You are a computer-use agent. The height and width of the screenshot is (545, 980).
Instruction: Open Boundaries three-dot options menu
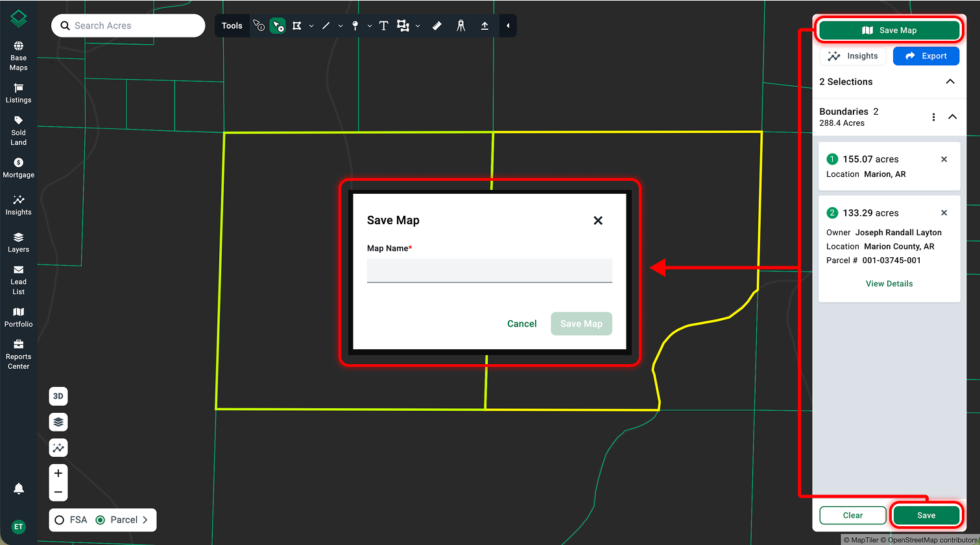click(x=934, y=117)
